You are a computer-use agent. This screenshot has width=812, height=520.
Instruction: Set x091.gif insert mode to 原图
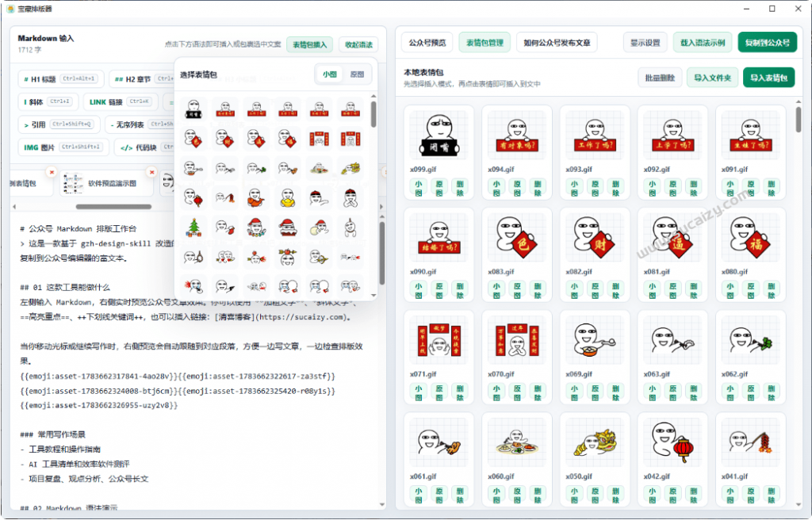pos(751,188)
